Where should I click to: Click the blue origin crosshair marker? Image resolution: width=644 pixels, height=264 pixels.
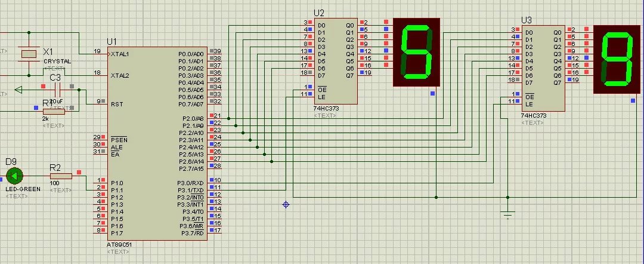pyautogui.click(x=286, y=204)
